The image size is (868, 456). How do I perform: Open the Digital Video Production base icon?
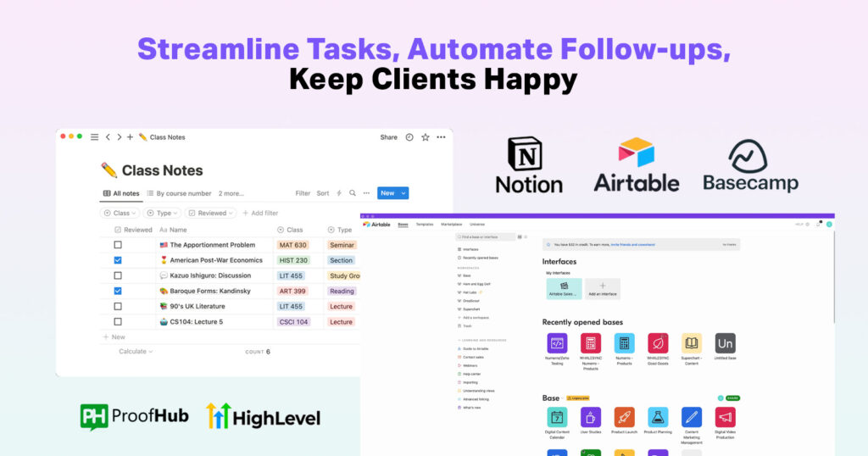pos(726,417)
